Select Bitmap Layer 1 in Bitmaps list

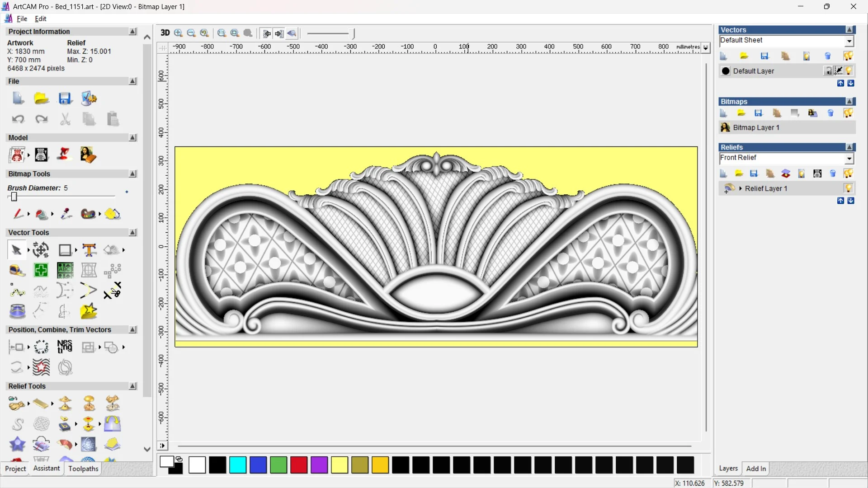[x=756, y=128]
